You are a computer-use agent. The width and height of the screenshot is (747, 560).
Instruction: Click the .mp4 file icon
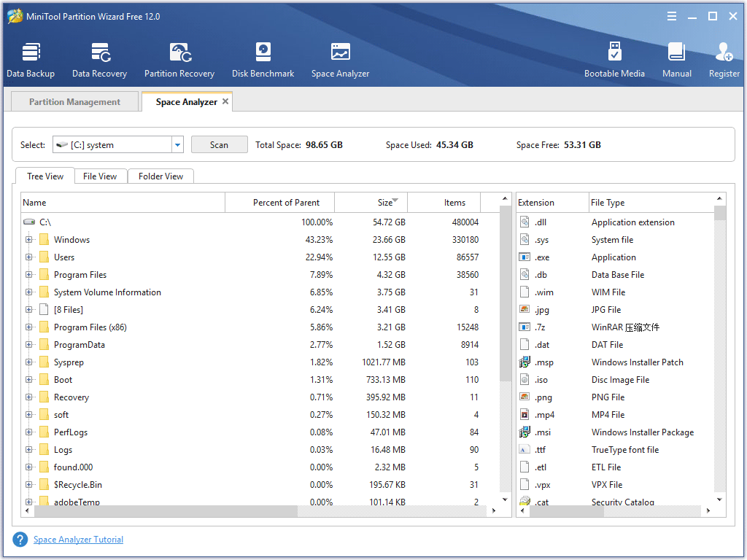[525, 415]
